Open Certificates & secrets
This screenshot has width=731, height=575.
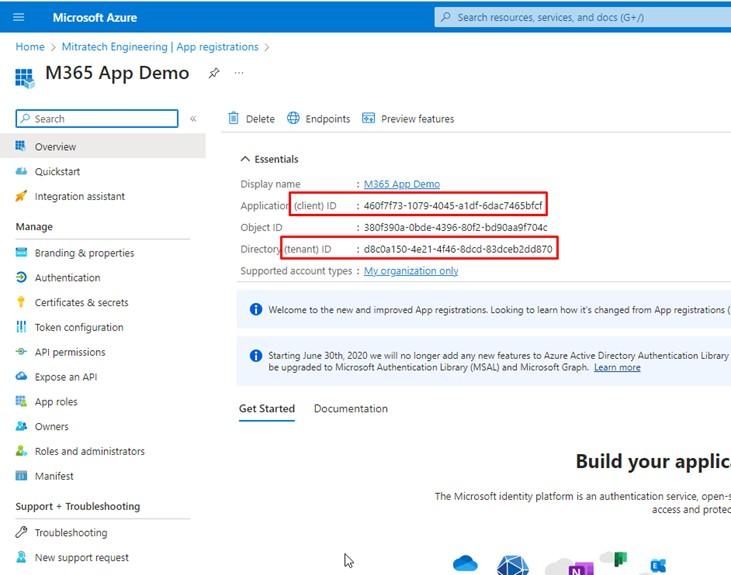81,302
